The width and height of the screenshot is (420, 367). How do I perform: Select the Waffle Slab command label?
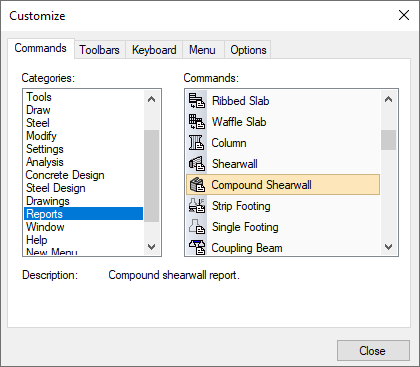239,122
